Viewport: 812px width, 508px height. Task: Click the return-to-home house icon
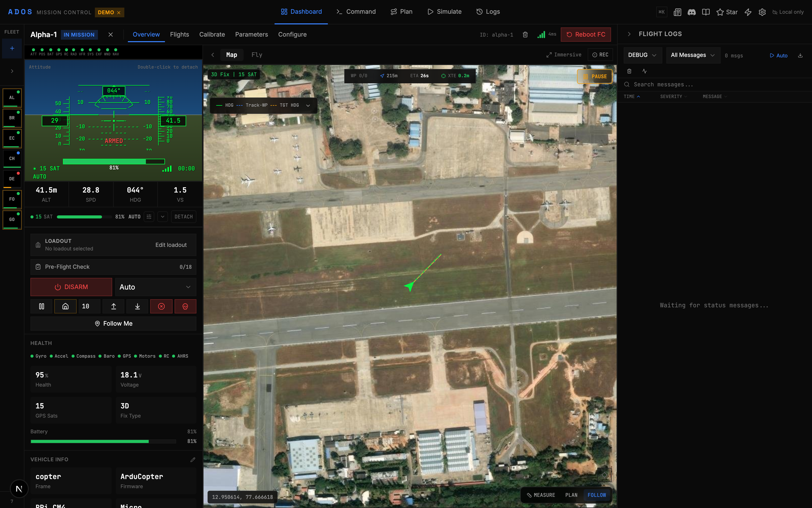click(x=65, y=306)
